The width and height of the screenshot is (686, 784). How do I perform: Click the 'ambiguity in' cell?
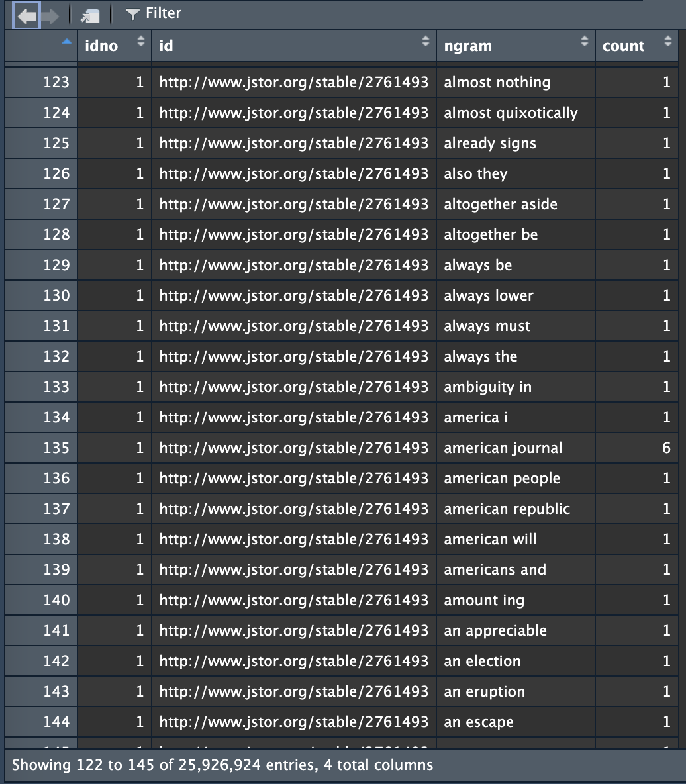(487, 387)
